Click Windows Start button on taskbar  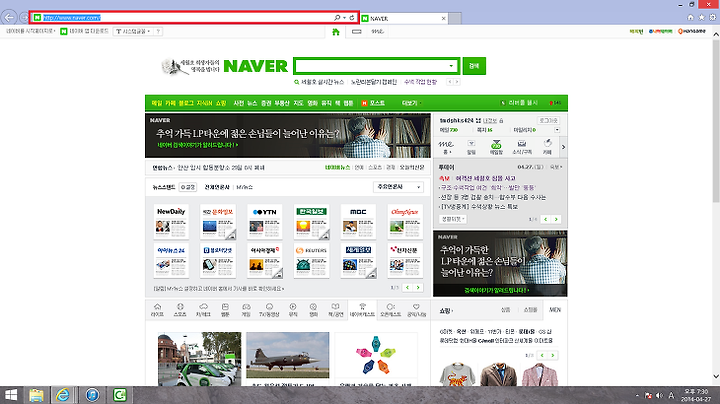[11, 395]
